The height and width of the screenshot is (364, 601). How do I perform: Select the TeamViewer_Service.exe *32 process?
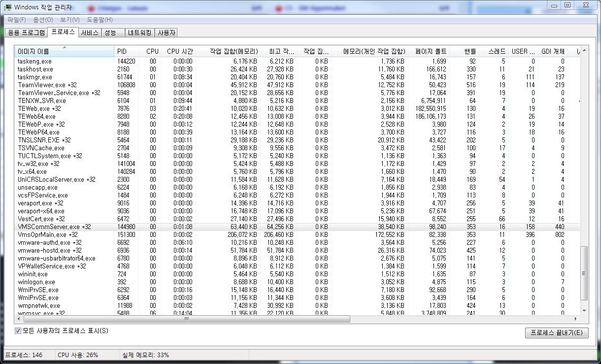298,93
